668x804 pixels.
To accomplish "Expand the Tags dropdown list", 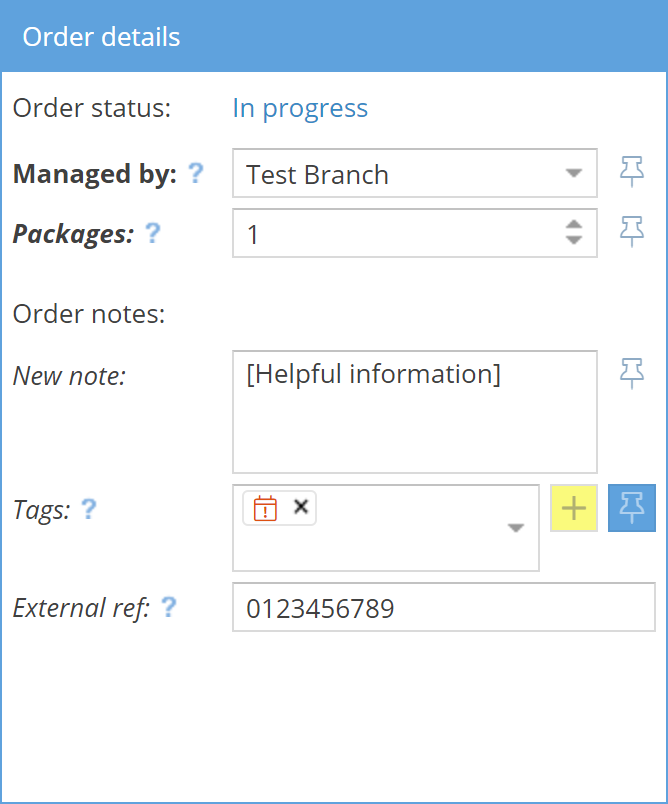I will (x=516, y=528).
